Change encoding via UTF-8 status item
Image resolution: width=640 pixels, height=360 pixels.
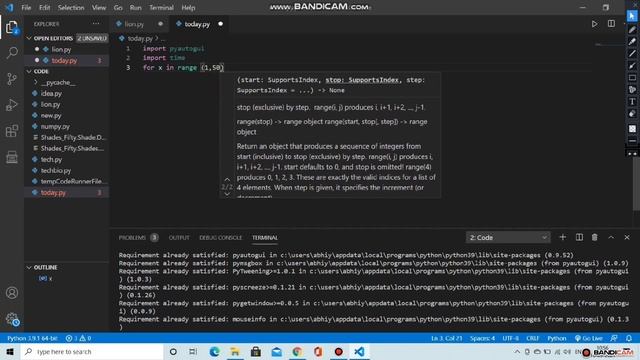[511, 338]
